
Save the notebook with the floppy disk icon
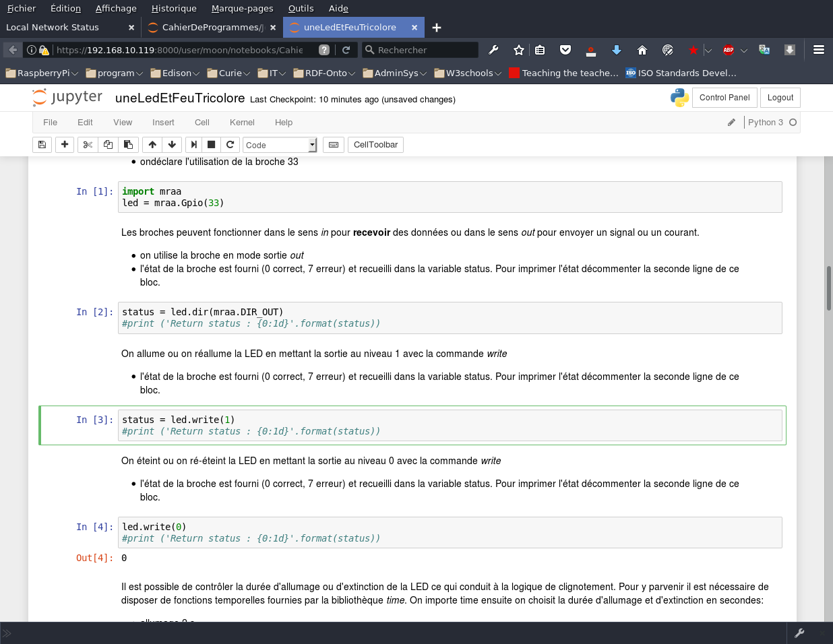[42, 145]
